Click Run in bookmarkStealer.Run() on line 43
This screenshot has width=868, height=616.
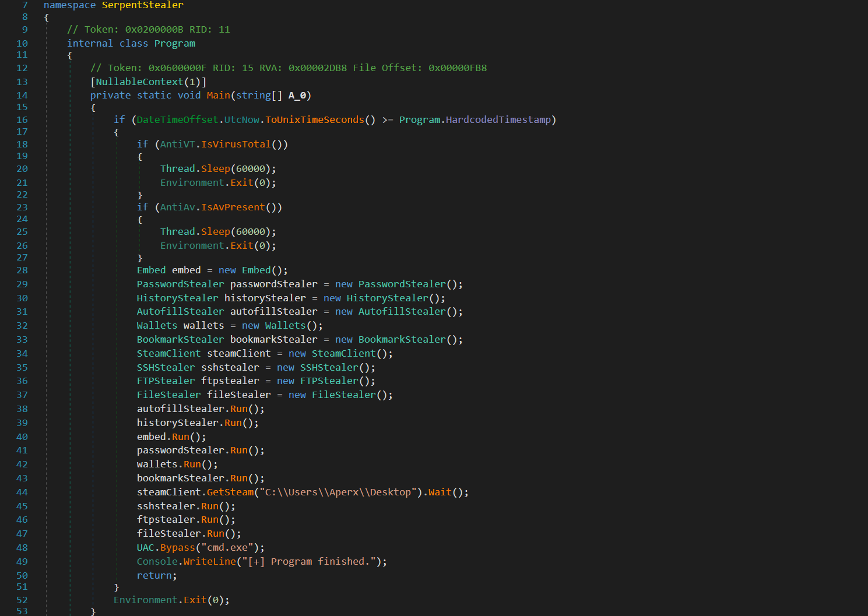click(x=239, y=478)
